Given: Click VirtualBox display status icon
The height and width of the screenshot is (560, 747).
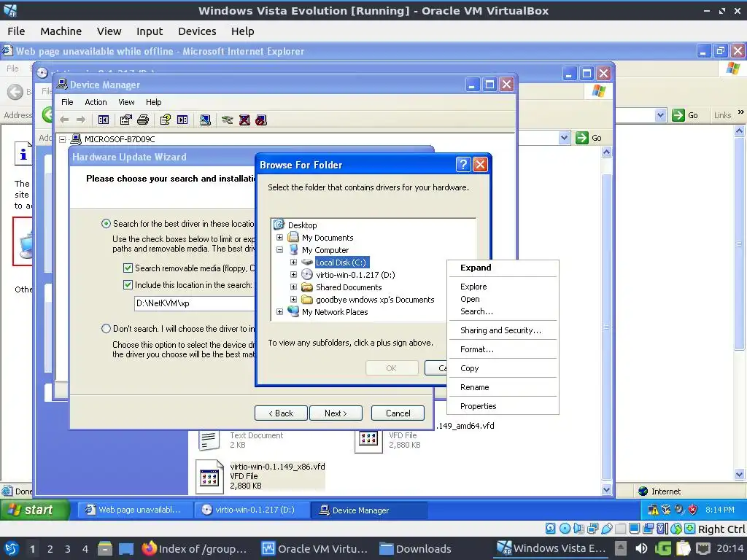Looking at the screenshot, I should pyautogui.click(x=635, y=528).
